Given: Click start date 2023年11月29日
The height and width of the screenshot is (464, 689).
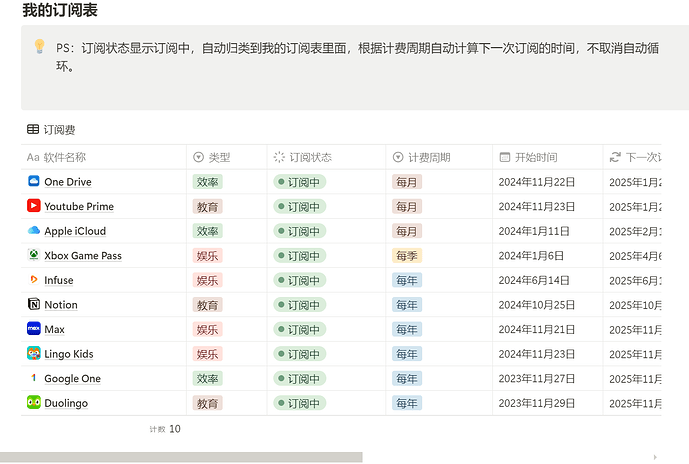Looking at the screenshot, I should click(x=537, y=403).
